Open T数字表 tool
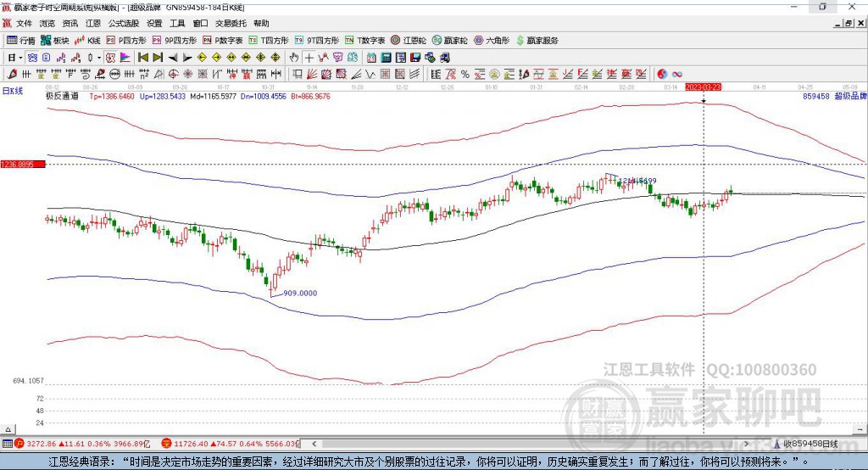This screenshot has height=470, width=868. coord(364,41)
